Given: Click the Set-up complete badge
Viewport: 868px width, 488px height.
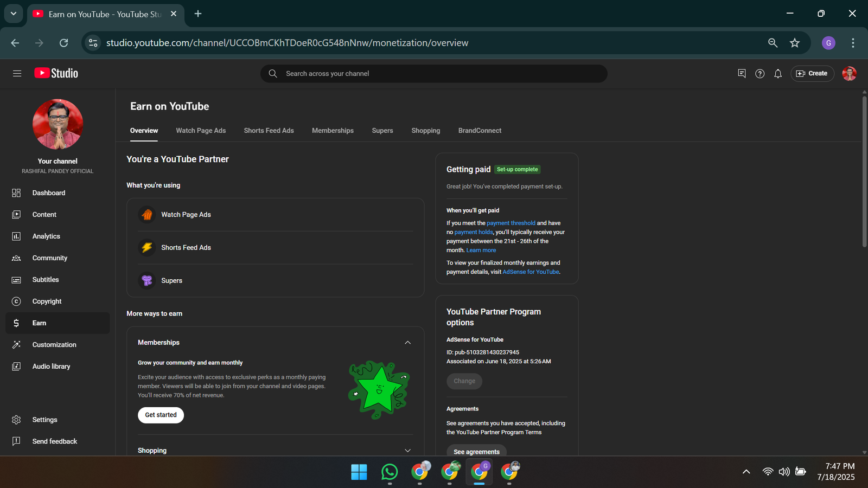Looking at the screenshot, I should point(518,169).
